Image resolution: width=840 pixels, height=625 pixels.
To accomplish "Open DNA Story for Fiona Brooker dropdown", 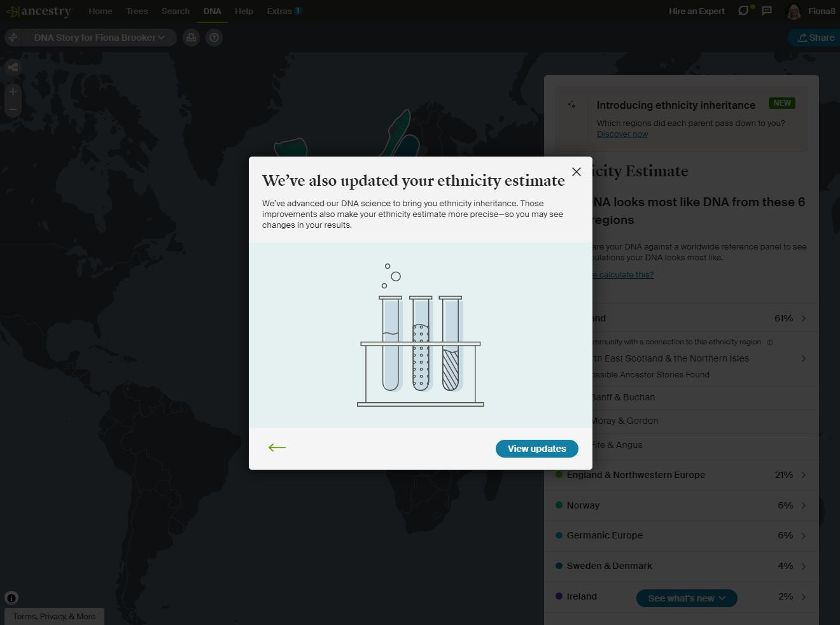I will coord(100,38).
